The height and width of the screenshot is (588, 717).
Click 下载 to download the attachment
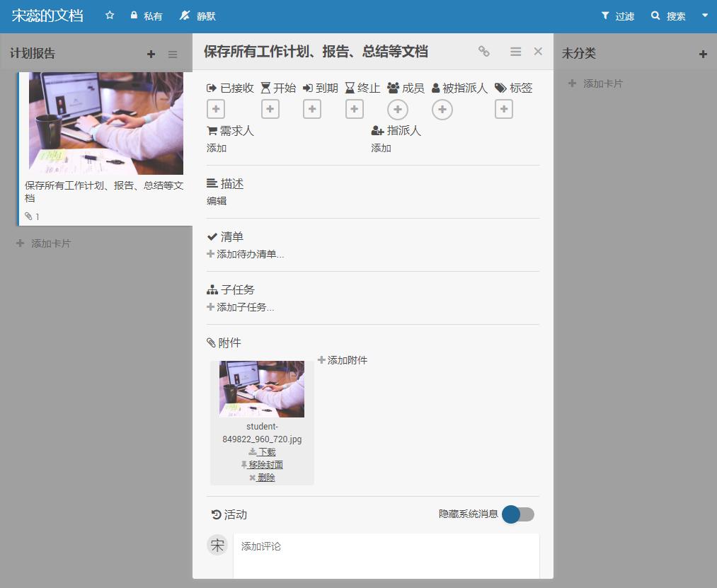263,452
